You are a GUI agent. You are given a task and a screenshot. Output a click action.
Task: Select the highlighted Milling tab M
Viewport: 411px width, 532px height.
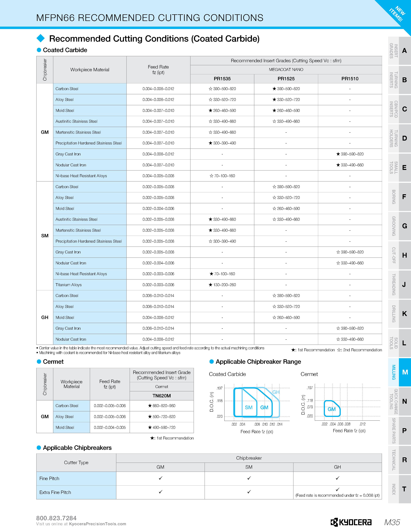399,372
